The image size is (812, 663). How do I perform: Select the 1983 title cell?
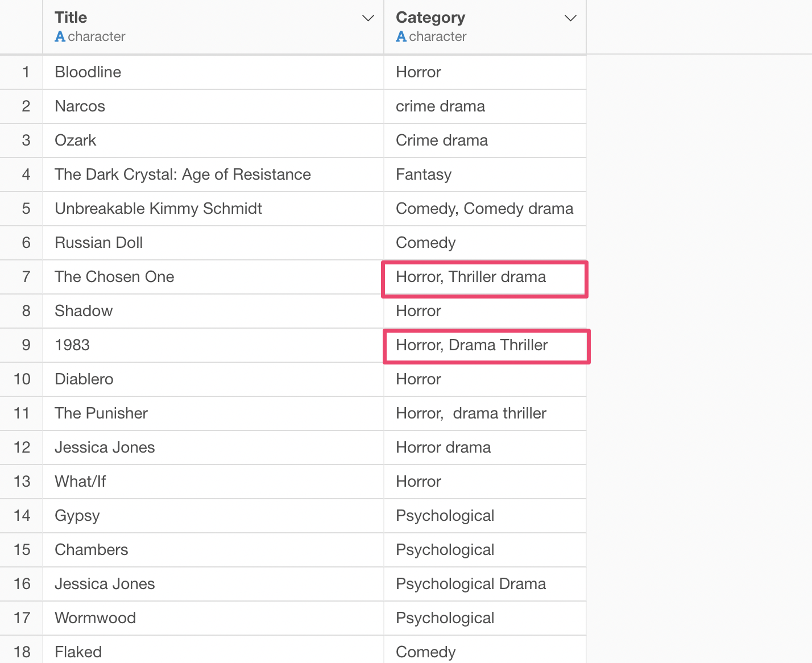[213, 345]
